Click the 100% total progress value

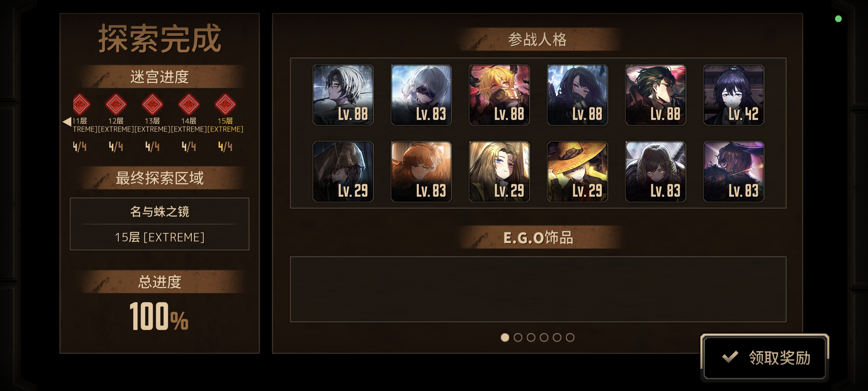click(x=159, y=316)
